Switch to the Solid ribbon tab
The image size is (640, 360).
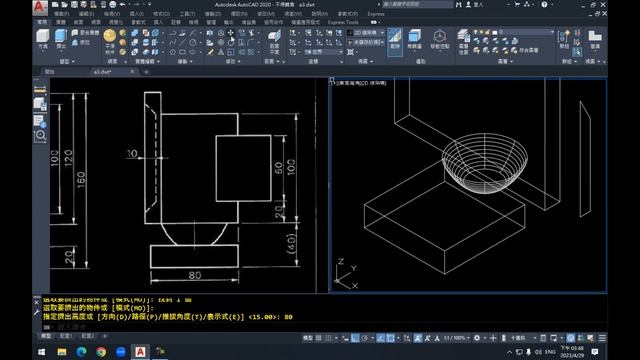(61, 22)
